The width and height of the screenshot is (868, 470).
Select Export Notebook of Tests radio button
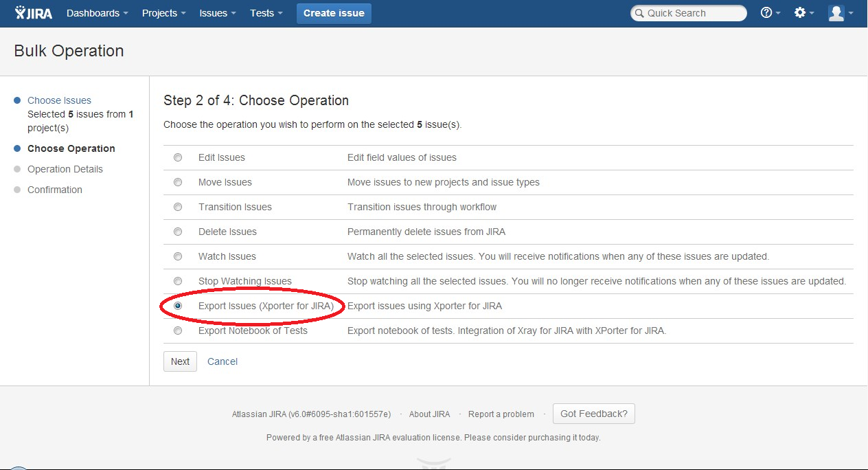point(178,331)
